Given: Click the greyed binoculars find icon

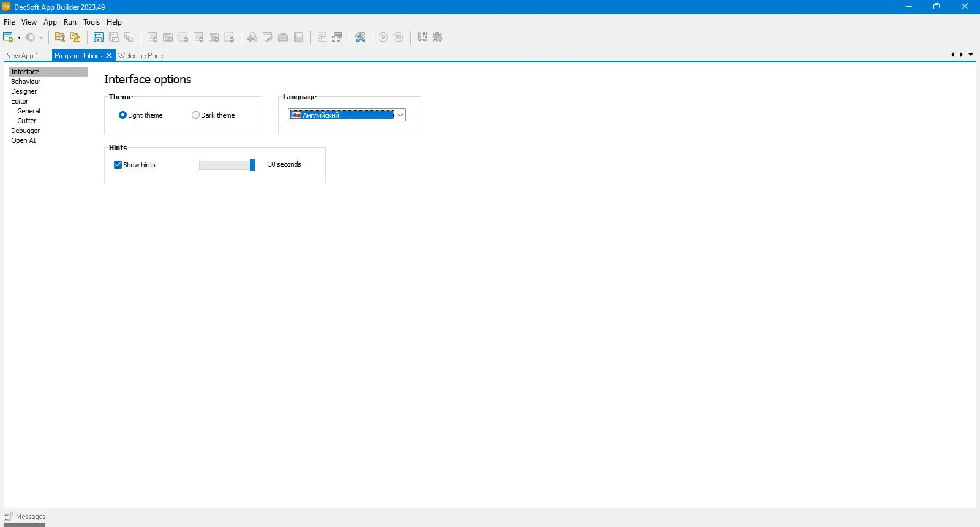Looking at the screenshot, I should coord(252,37).
